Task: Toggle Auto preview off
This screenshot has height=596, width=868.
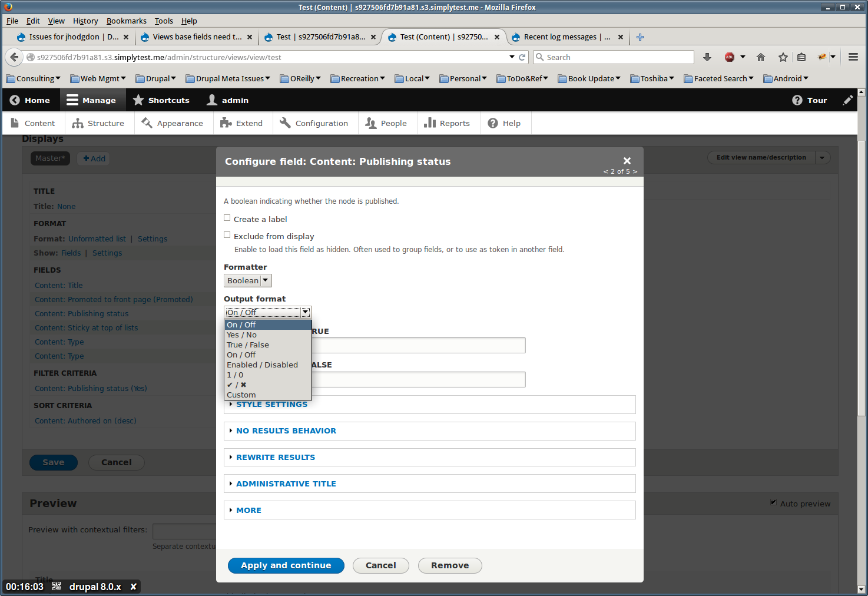Action: (x=774, y=502)
